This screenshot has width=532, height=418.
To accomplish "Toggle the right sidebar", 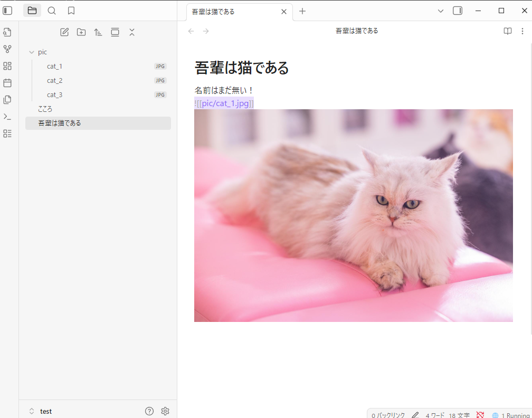I will [x=458, y=11].
